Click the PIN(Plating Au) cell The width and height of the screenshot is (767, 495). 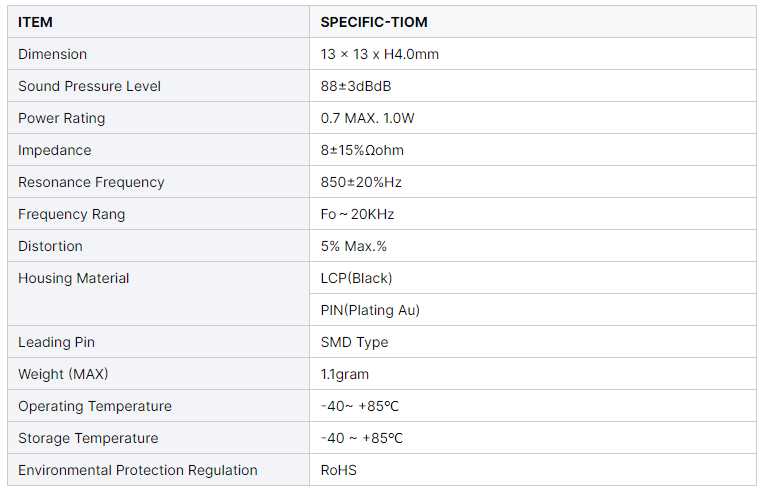[370, 310]
